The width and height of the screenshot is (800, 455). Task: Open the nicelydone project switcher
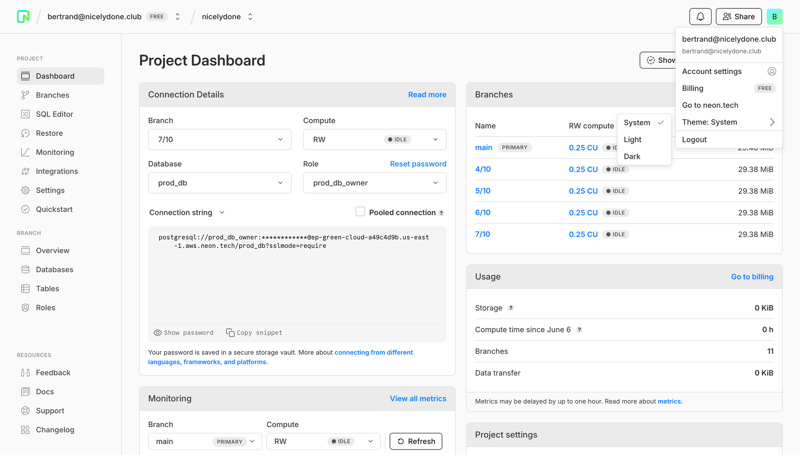[250, 16]
